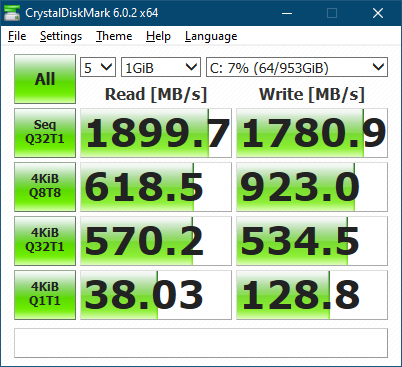Open the Theme menu
The width and height of the screenshot is (402, 367).
pyautogui.click(x=114, y=36)
